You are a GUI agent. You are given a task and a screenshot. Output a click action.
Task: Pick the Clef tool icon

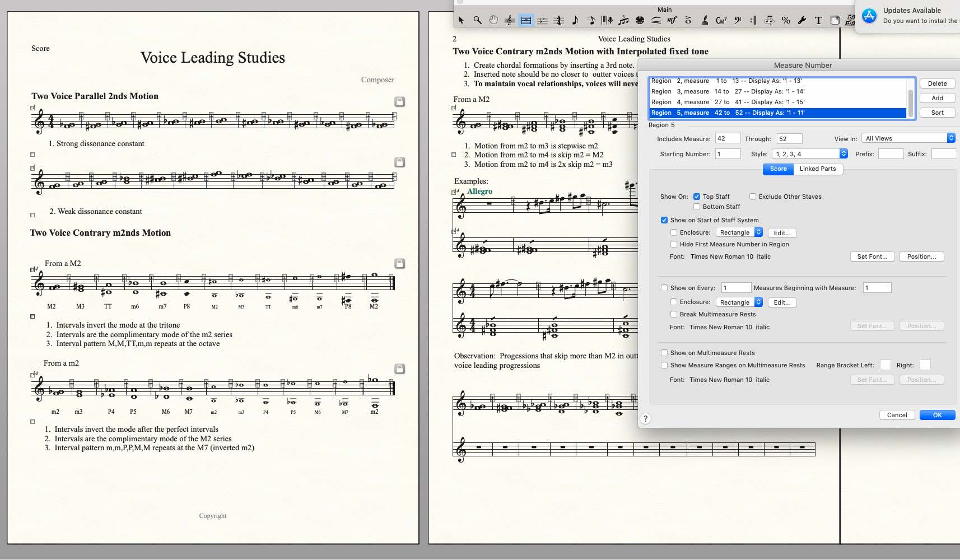737,20
